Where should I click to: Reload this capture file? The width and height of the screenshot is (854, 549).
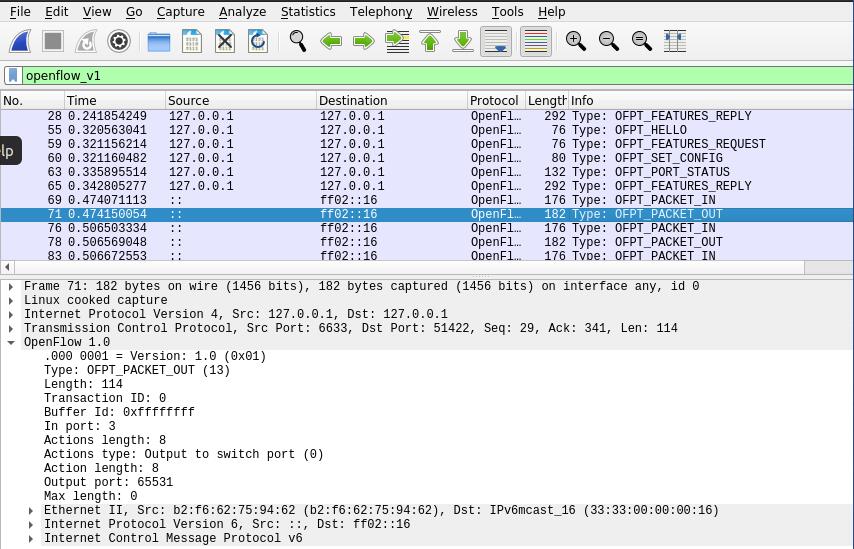258,41
